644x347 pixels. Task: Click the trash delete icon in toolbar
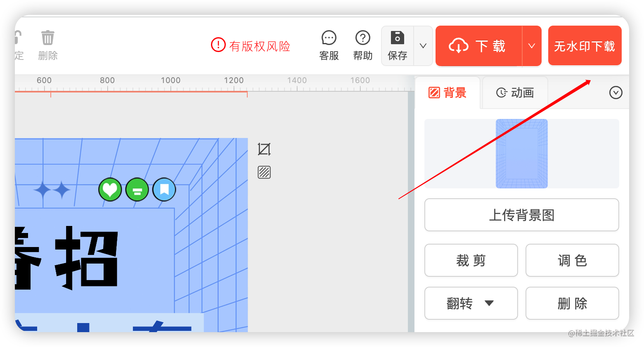tap(48, 38)
